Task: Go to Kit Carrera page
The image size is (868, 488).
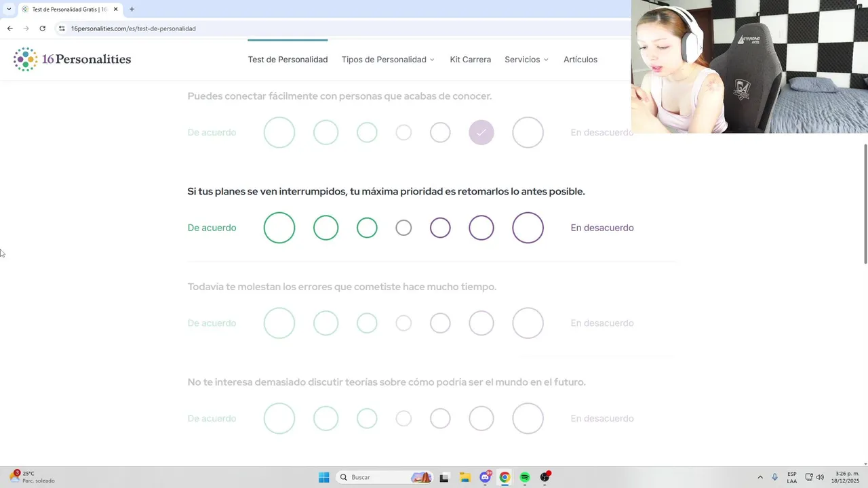Action: tap(471, 60)
